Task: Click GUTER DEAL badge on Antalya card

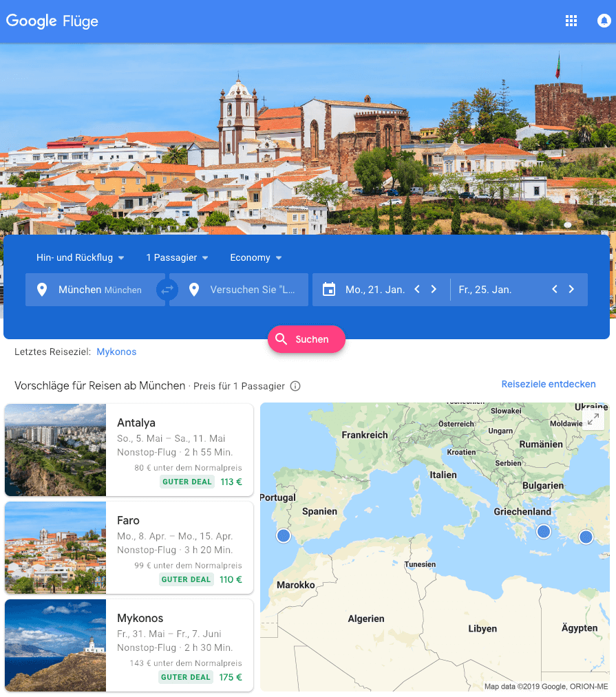Action: coord(187,482)
